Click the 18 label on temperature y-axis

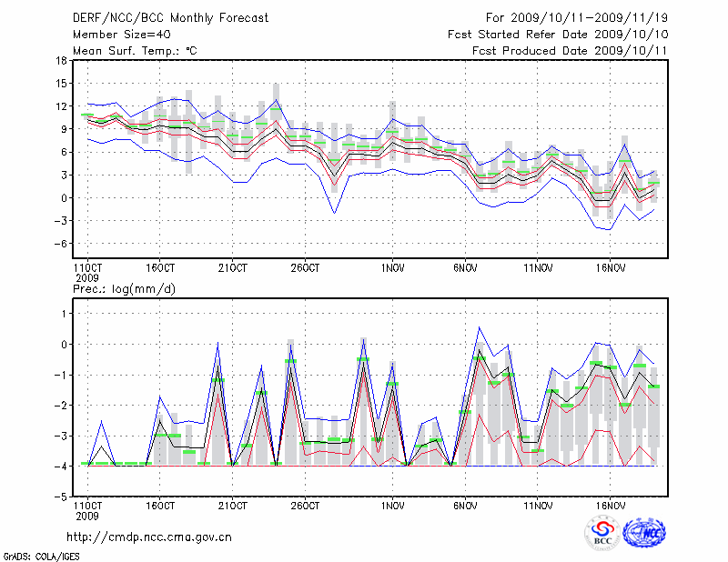click(x=60, y=61)
